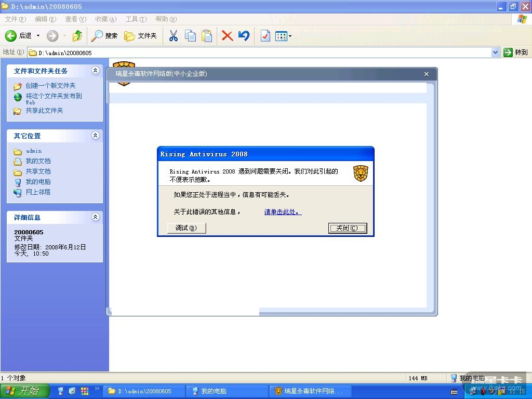Switch to 瑞星杀毒软件网络 taskbar button
Screen dimensions: 532x399
310,391
